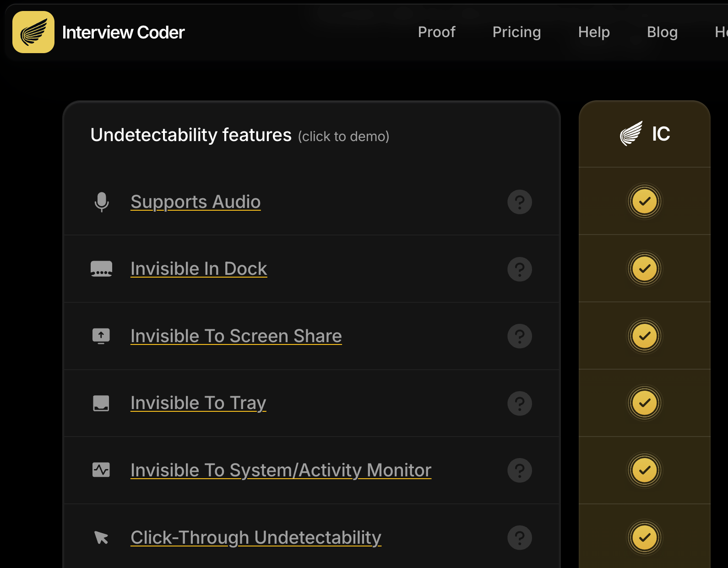The width and height of the screenshot is (728, 568).
Task: Open the Invisible To Screen Share demo link
Action: (236, 336)
